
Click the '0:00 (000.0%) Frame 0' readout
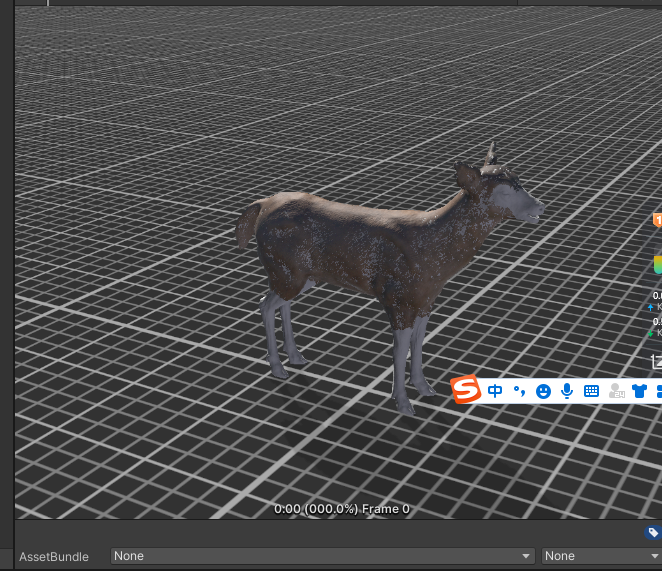pos(342,509)
